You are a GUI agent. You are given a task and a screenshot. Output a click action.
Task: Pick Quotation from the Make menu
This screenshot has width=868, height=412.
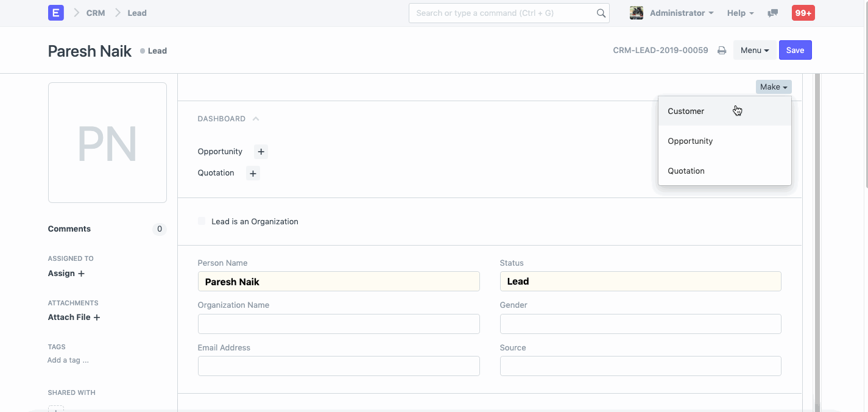(x=686, y=171)
